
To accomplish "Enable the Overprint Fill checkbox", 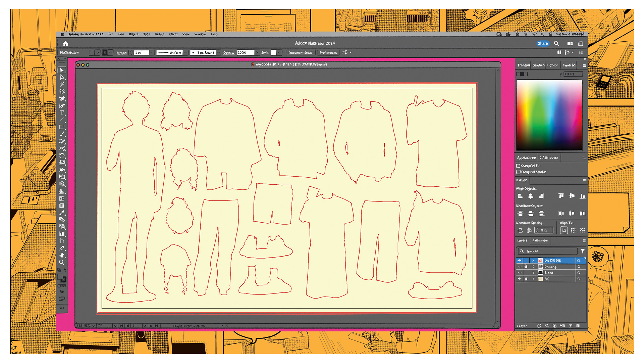I will point(518,166).
